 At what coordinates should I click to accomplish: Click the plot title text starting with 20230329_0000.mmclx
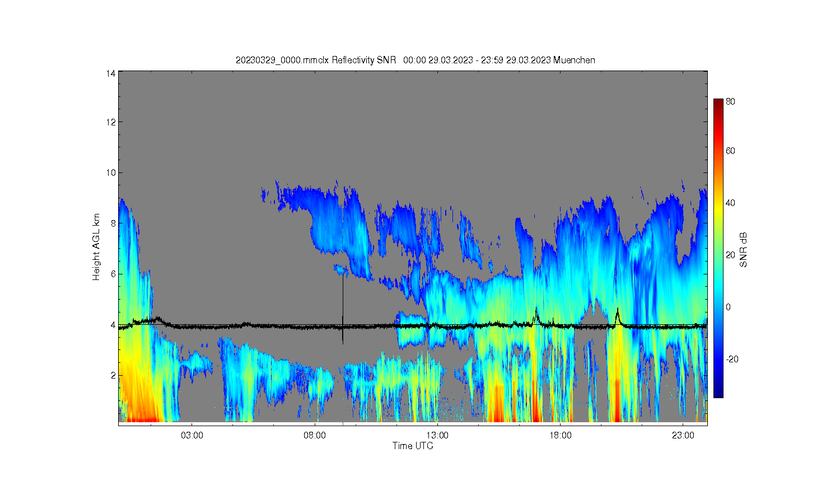(x=415, y=60)
